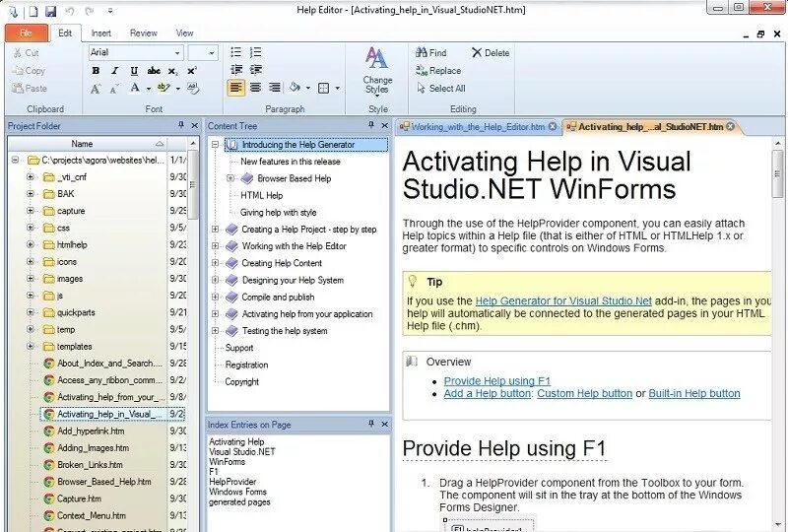Click Find in the Editing group

click(431, 53)
